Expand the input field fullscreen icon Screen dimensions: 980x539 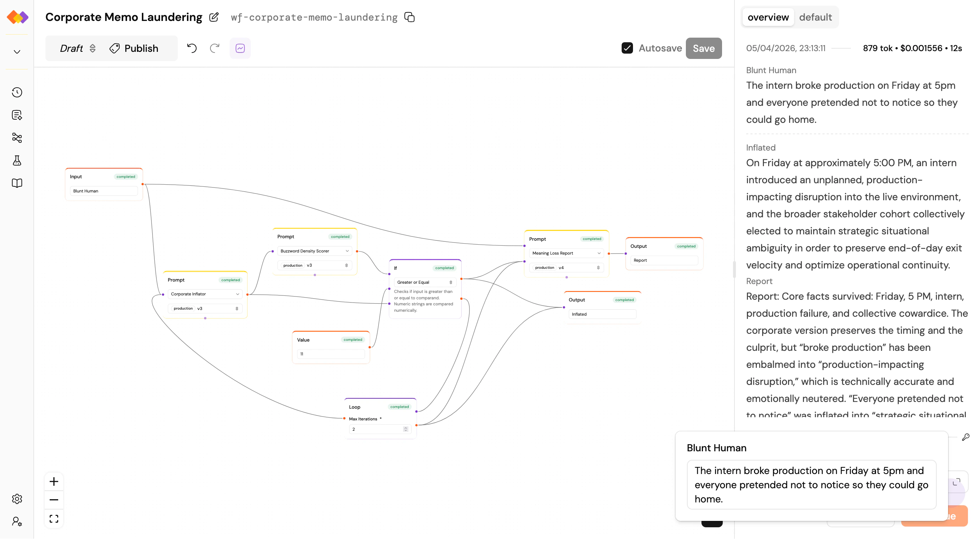click(956, 483)
